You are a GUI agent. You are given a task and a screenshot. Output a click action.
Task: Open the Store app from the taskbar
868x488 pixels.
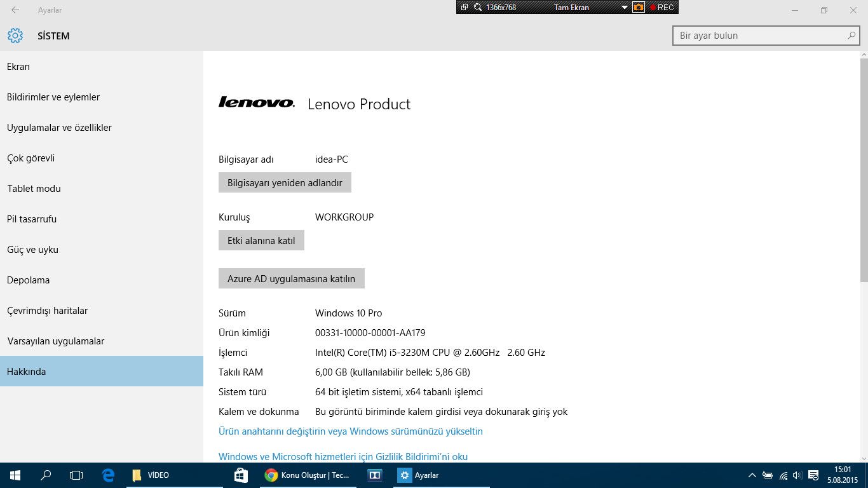pos(241,475)
